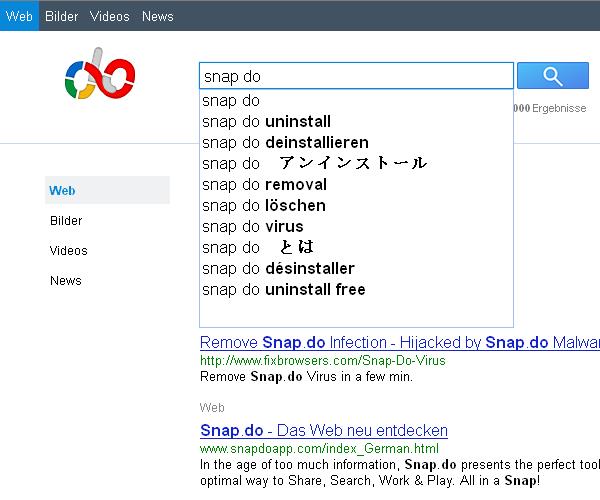Image resolution: width=600 pixels, height=500 pixels.
Task: Click the fixbrowsers.com Snap-Do-Virus URL
Action: coord(323,360)
